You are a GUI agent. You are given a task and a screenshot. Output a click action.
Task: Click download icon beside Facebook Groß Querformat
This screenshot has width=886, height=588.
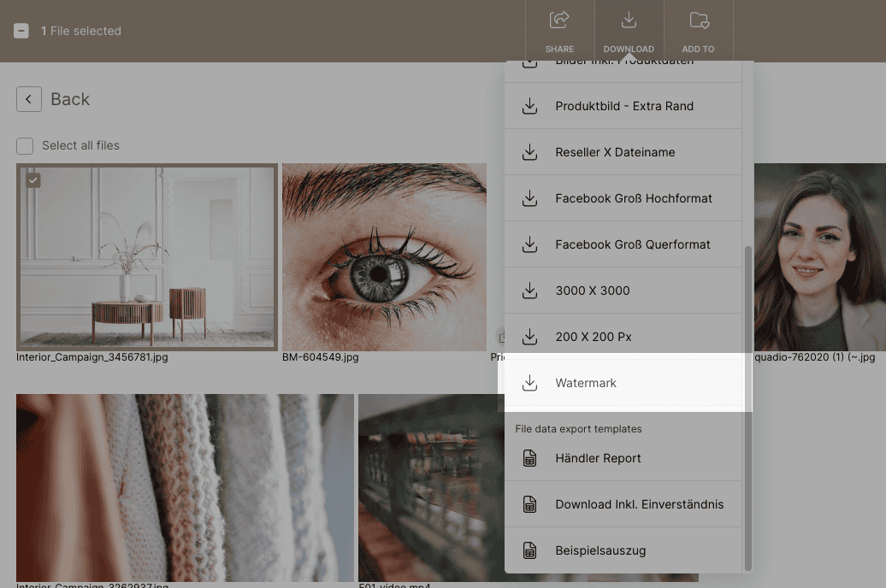coord(529,244)
